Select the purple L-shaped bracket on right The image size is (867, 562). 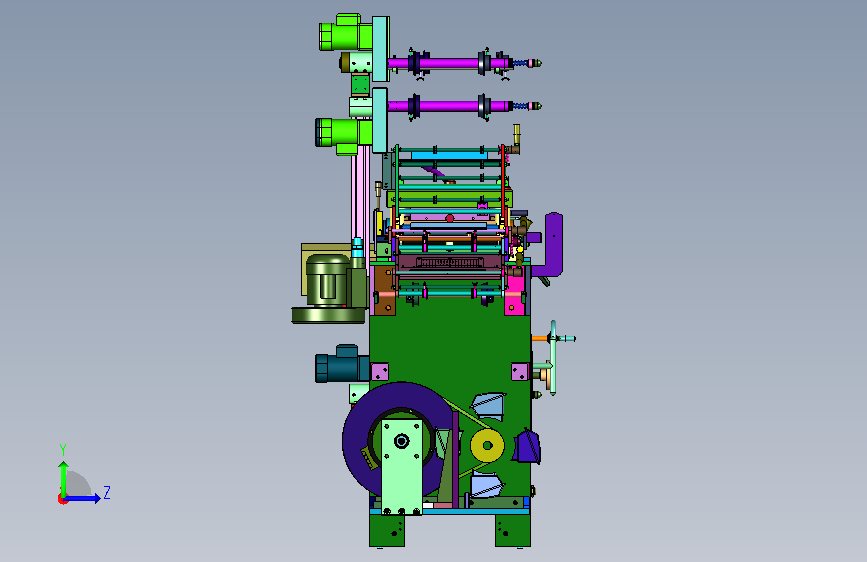click(553, 243)
